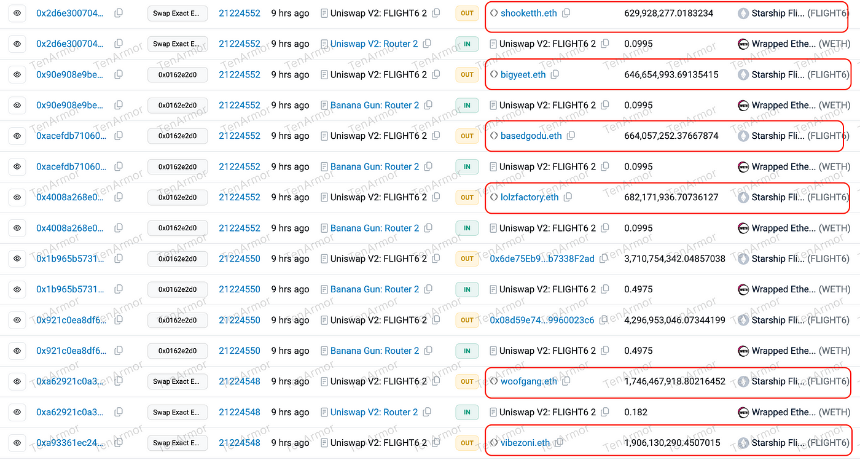
Task: Open eye preview for the basedgodu.eth transfer
Action: [17, 135]
